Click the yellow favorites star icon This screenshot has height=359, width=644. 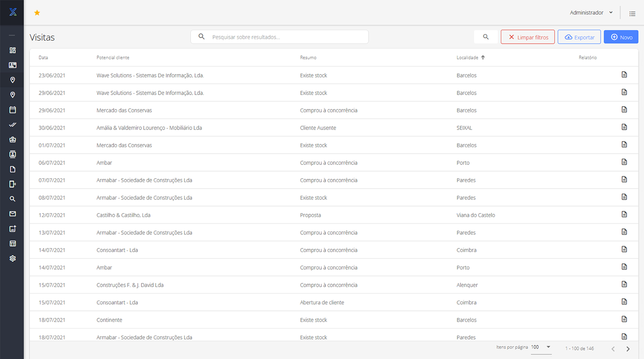tap(37, 13)
